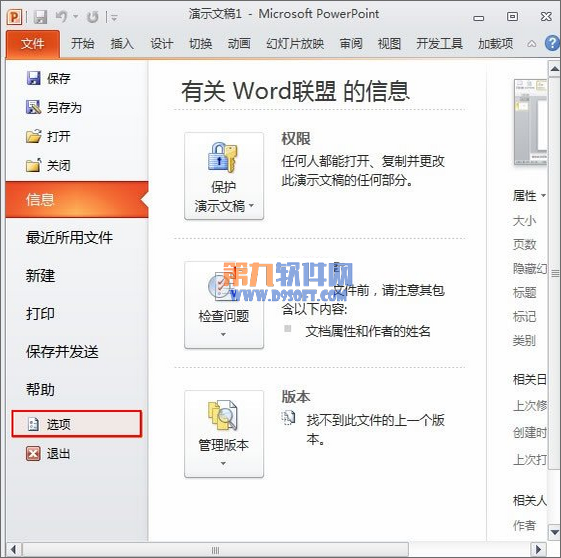Viewport: 561px width, 558px height.
Task: Click the PowerPoint application icon in title bar
Action: (15, 16)
